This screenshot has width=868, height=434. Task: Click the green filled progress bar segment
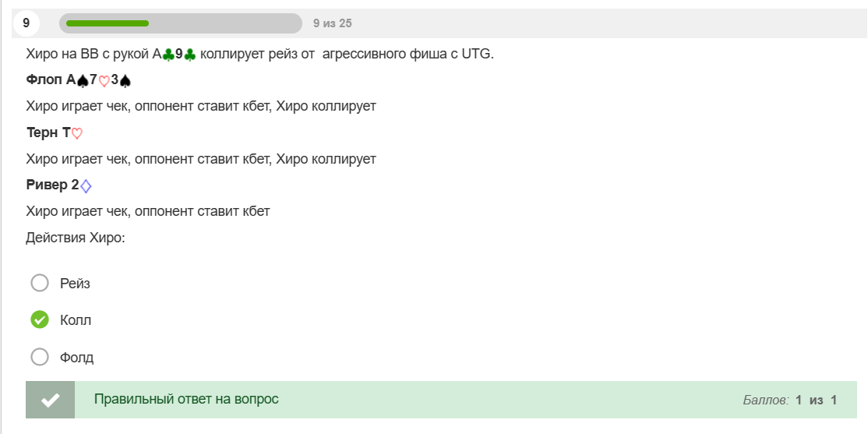pyautogui.click(x=108, y=23)
